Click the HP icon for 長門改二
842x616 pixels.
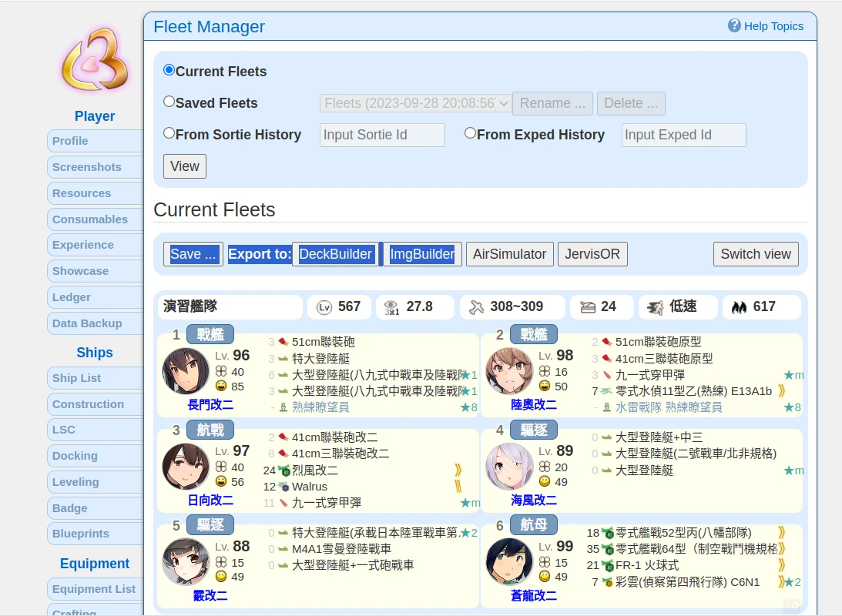tap(221, 371)
